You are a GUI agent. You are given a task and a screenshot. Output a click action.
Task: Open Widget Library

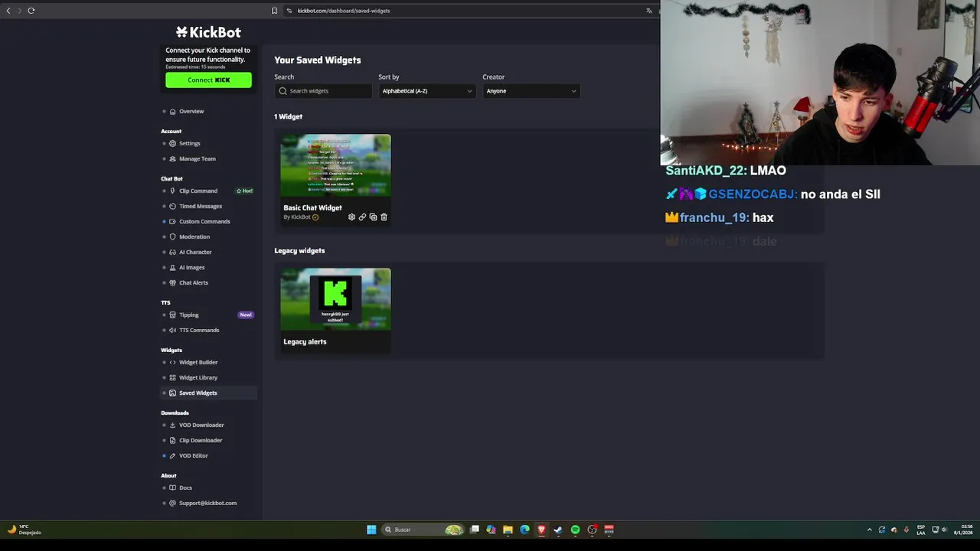pyautogui.click(x=198, y=378)
